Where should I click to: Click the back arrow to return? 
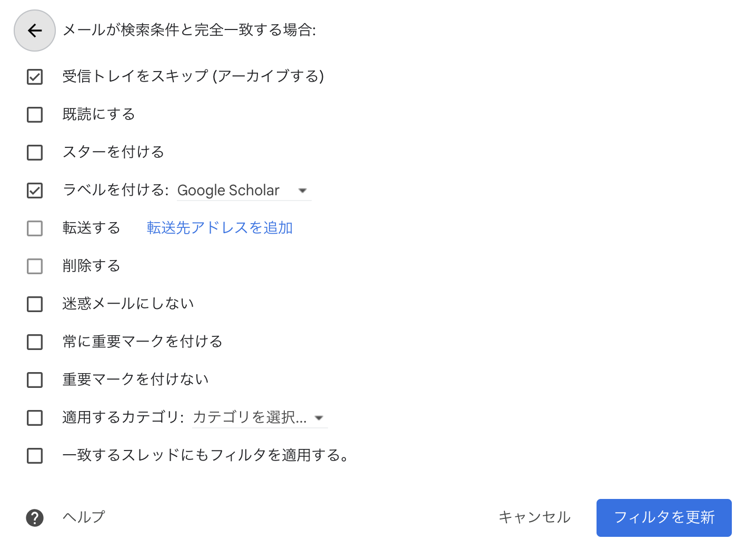click(34, 31)
